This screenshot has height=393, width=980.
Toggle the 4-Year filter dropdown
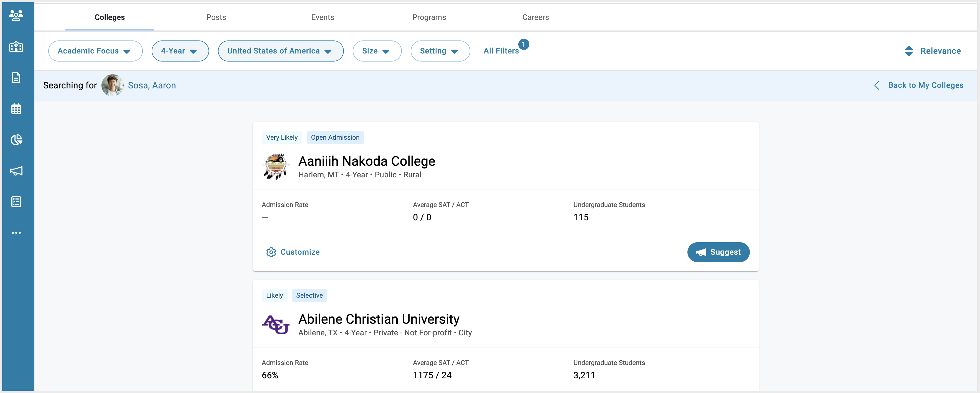[x=179, y=51]
